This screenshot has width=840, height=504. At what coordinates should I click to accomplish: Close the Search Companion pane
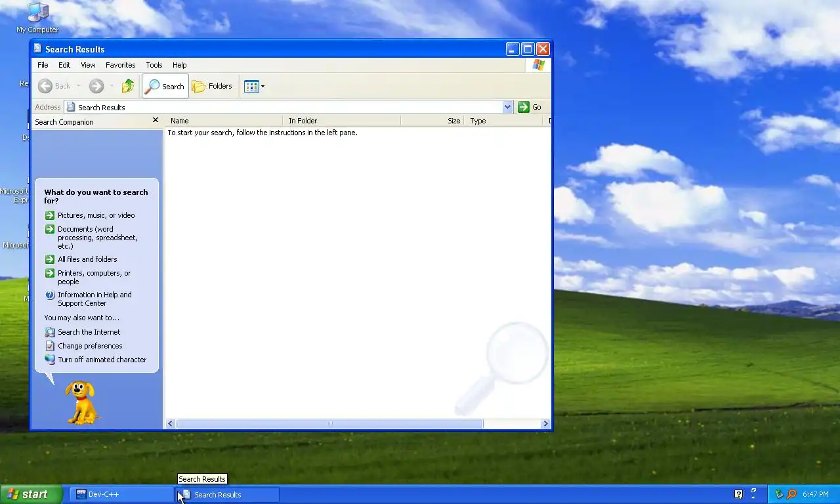coord(156,120)
